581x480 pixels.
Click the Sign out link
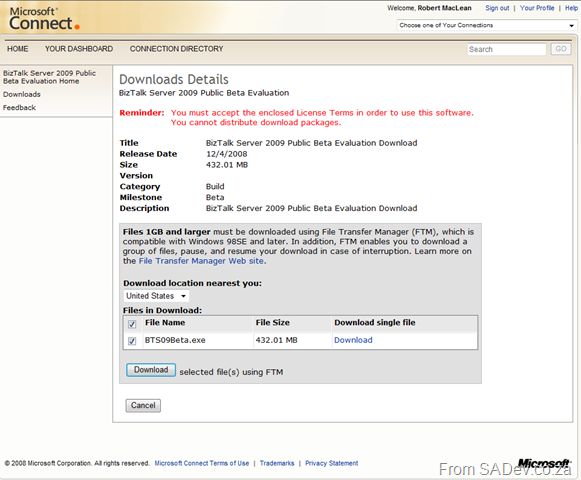click(497, 8)
